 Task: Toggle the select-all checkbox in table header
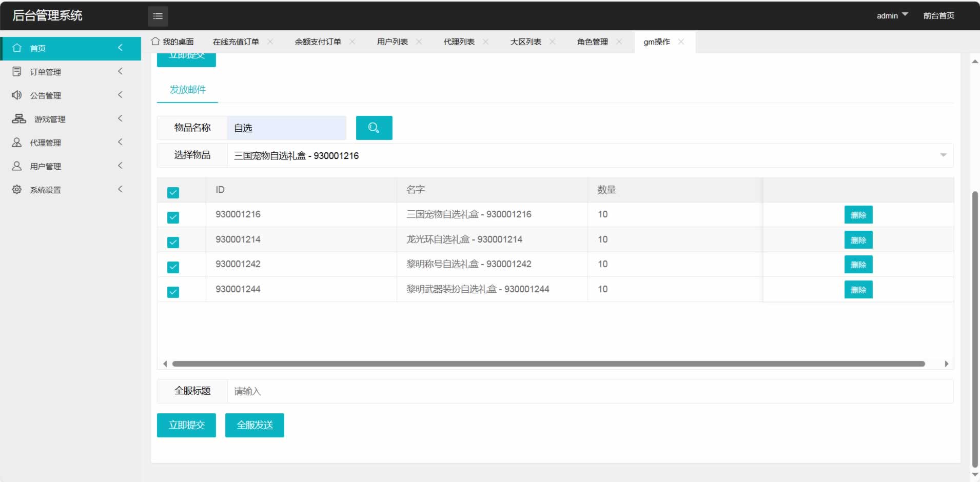173,193
